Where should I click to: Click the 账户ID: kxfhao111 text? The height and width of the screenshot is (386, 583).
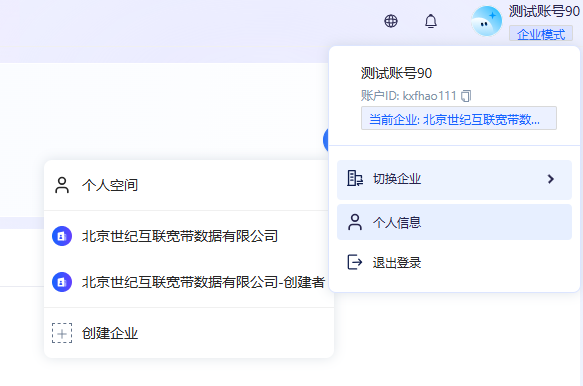[x=408, y=96]
